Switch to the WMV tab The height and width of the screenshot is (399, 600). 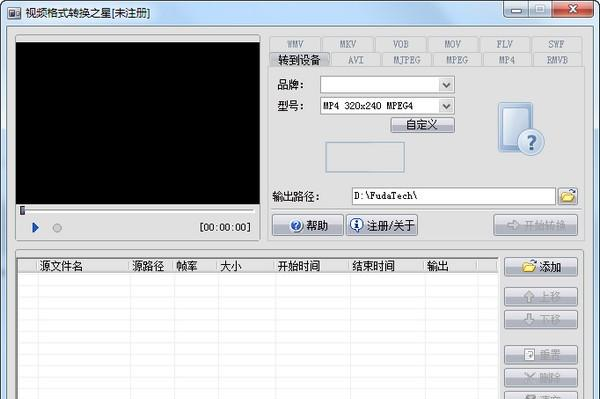point(295,44)
